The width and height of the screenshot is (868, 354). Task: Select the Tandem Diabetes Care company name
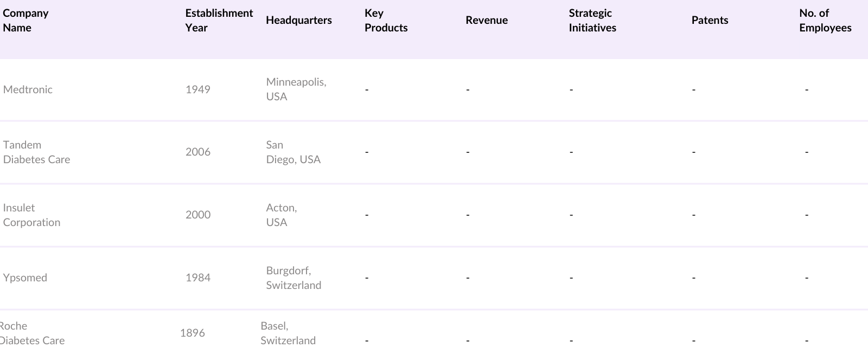tap(36, 152)
